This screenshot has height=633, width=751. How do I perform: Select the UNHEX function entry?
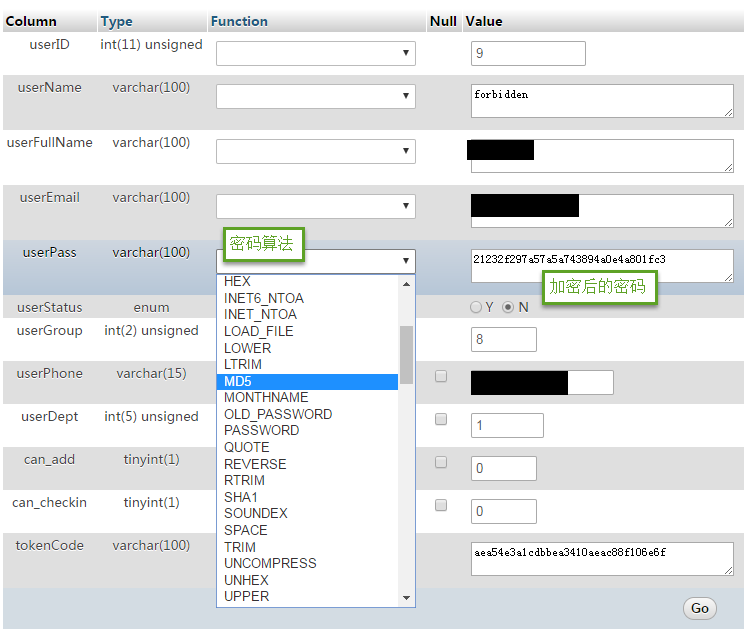(x=246, y=580)
